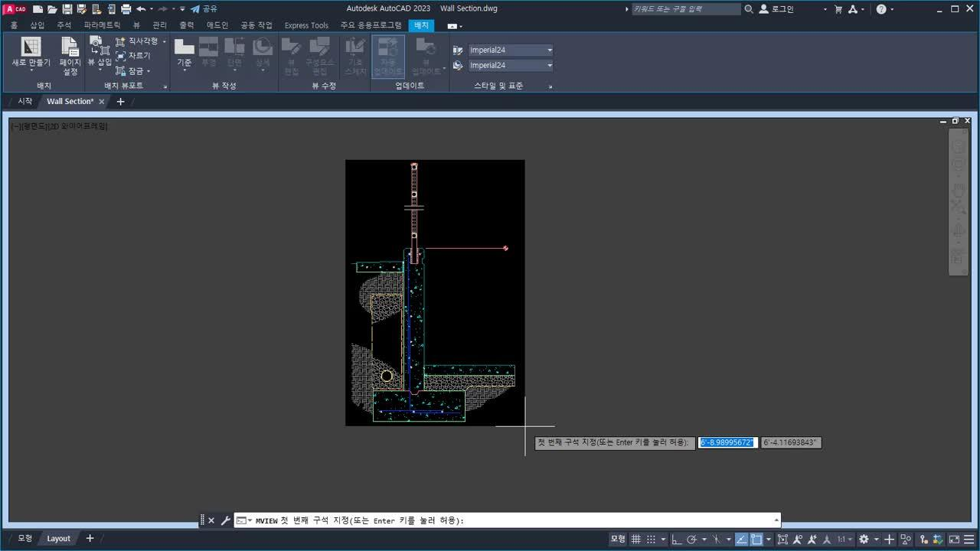The image size is (980, 551).
Task: Click the Undo arrow icon
Action: click(141, 9)
